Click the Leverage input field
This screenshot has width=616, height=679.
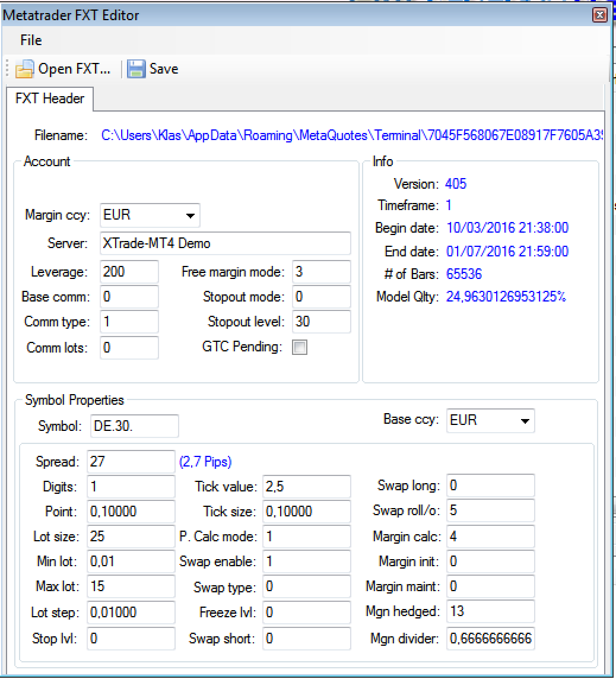(x=129, y=271)
